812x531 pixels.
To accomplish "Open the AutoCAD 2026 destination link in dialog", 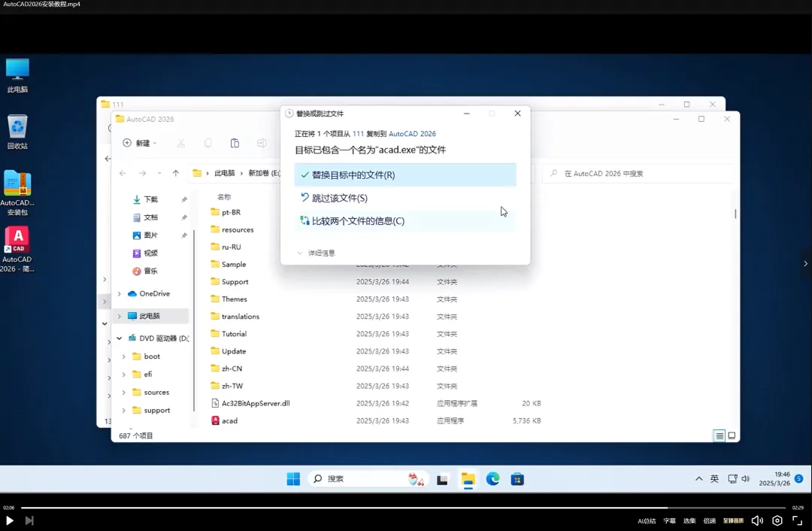I will coord(412,134).
